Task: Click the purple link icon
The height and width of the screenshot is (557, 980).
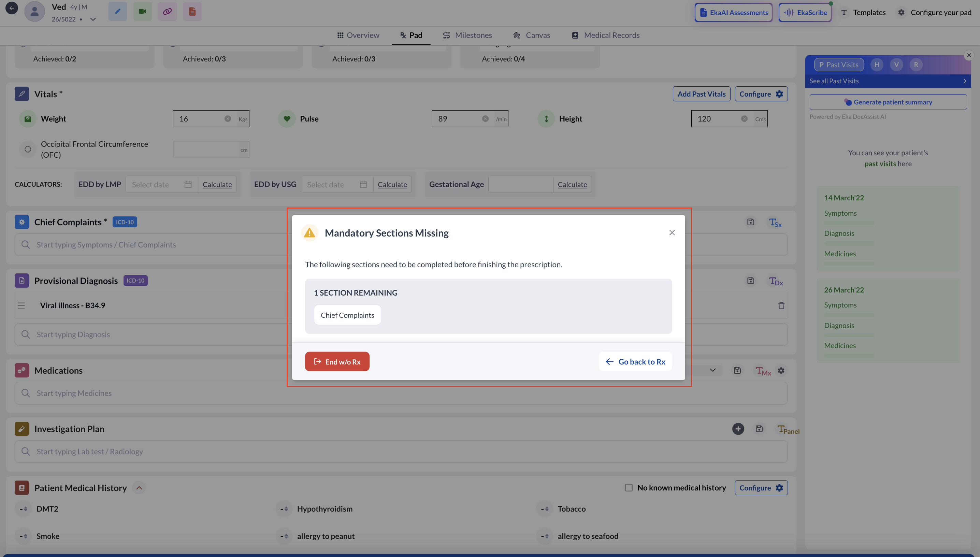Action: [167, 12]
